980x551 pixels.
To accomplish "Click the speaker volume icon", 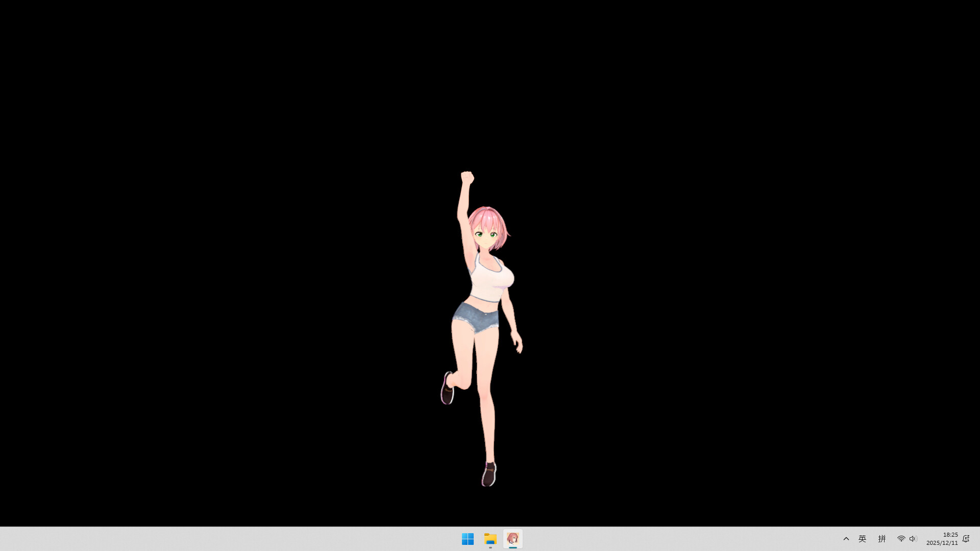I will pyautogui.click(x=913, y=539).
